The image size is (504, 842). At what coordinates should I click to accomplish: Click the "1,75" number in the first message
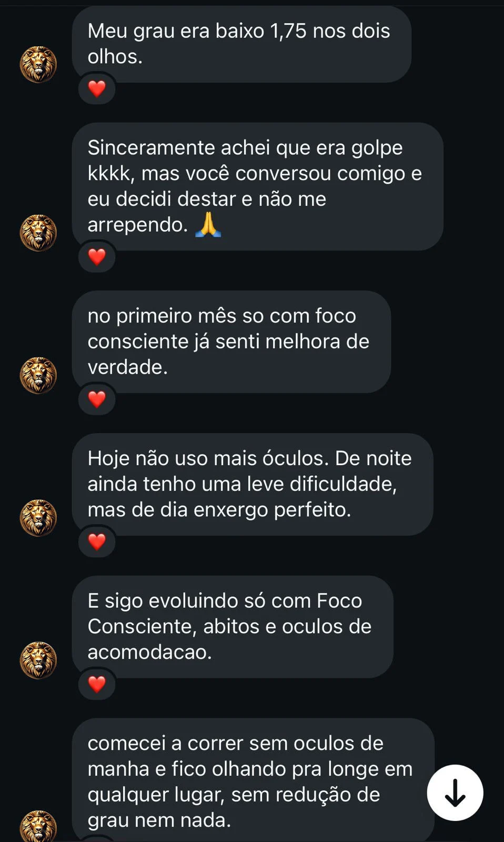pos(288,31)
